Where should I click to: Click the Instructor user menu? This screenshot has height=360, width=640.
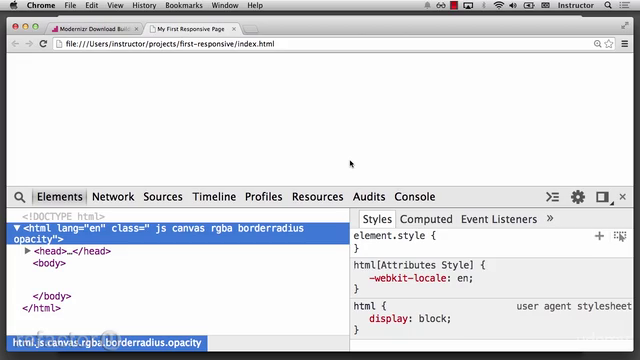pyautogui.click(x=576, y=5)
